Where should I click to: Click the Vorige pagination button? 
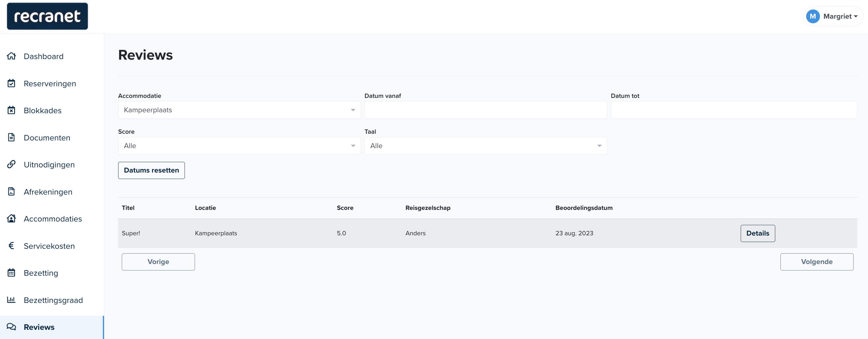(x=158, y=262)
